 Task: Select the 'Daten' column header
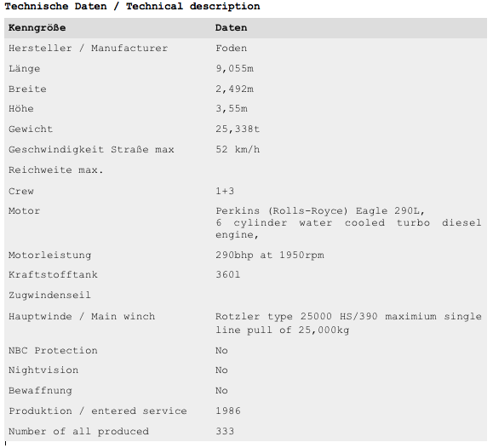coord(231,28)
